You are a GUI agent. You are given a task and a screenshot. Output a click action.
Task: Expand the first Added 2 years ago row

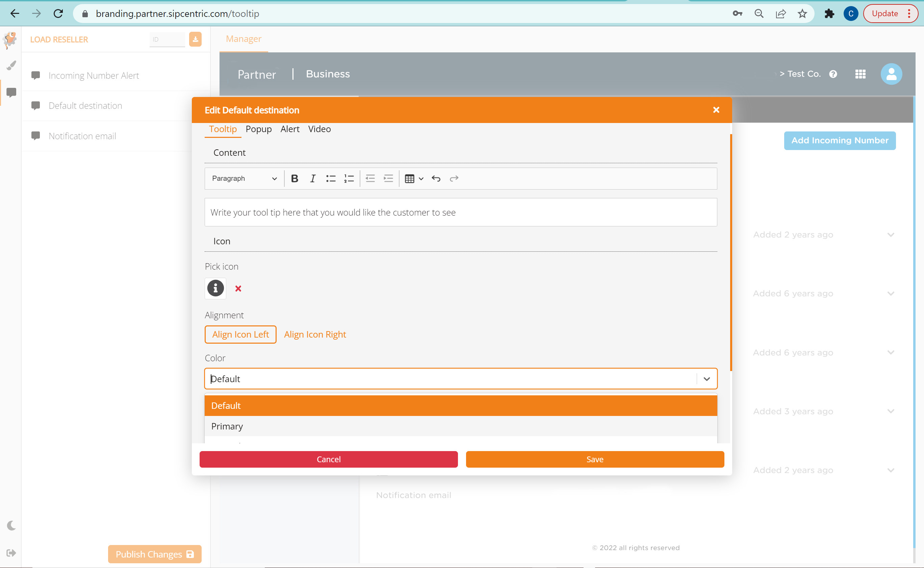[x=891, y=235]
